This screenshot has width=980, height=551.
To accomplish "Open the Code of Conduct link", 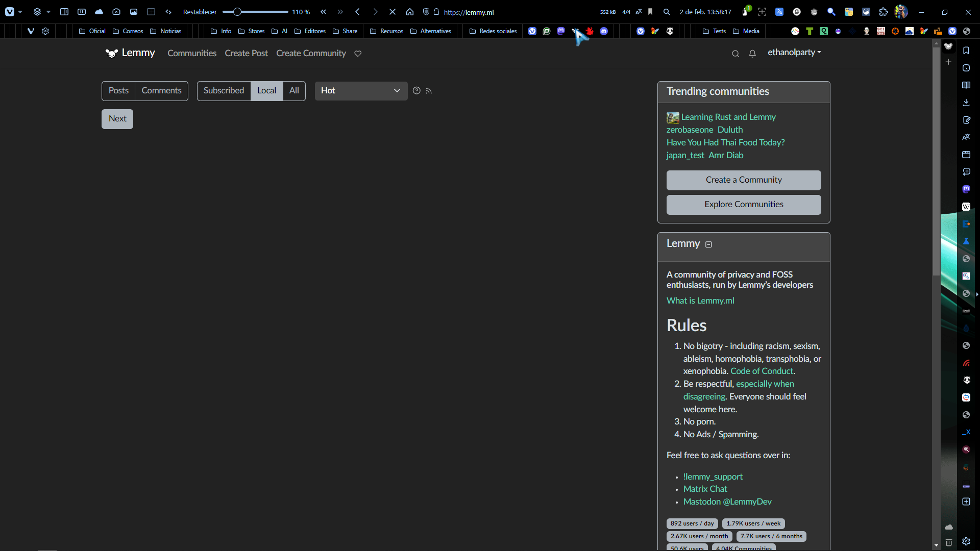I will pos(762,371).
